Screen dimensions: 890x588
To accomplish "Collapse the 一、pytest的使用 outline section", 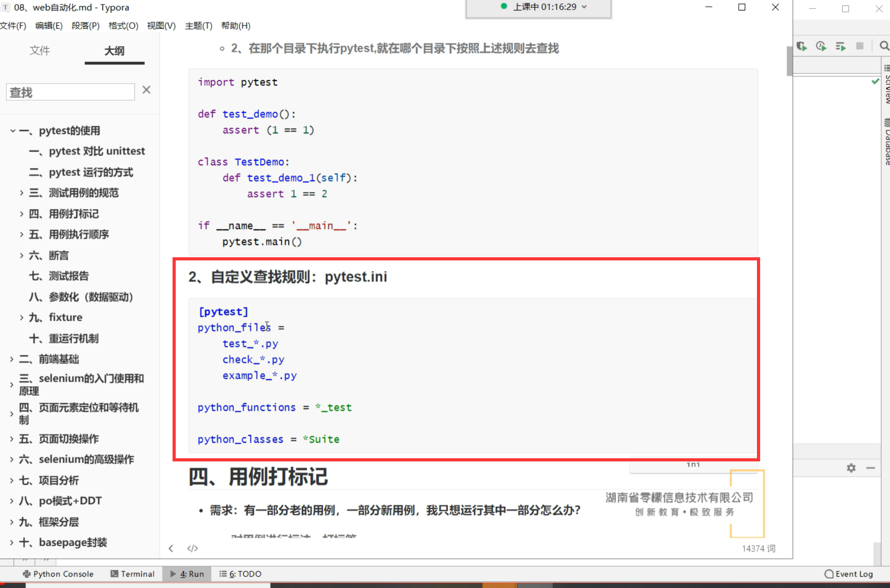I will click(x=13, y=131).
